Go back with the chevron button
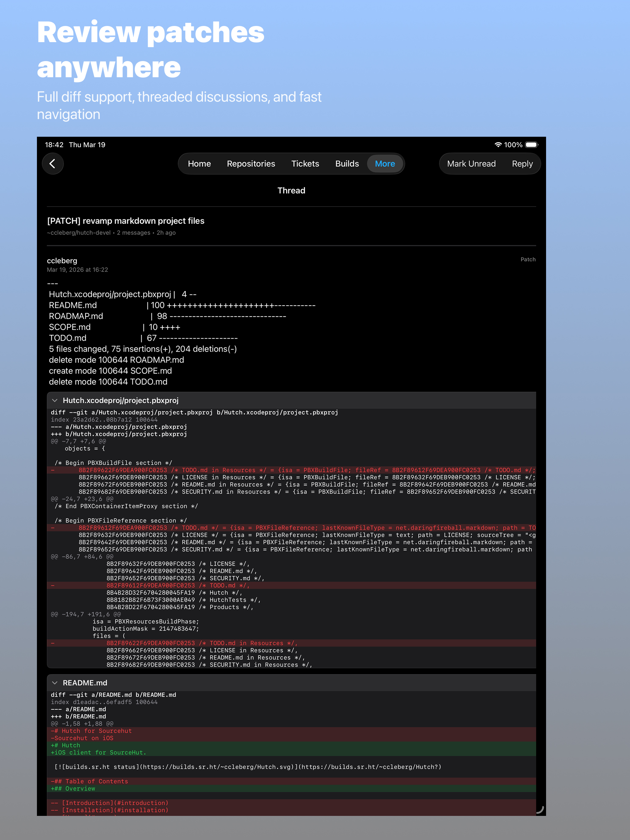Screen dimensions: 630x840 [x=52, y=164]
